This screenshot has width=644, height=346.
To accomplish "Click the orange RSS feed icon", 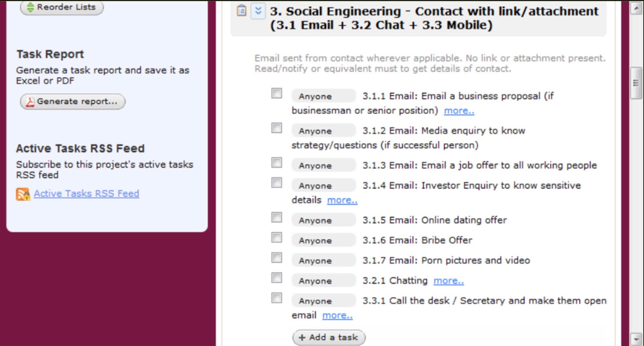I will click(23, 194).
